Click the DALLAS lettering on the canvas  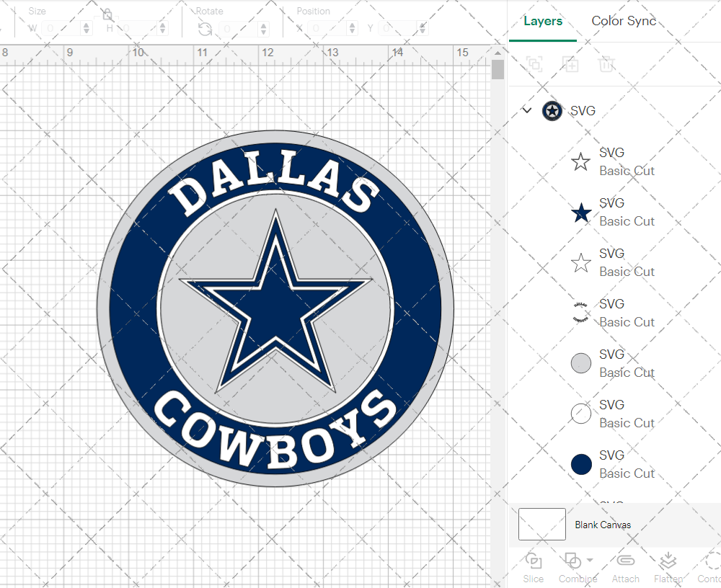(275, 184)
